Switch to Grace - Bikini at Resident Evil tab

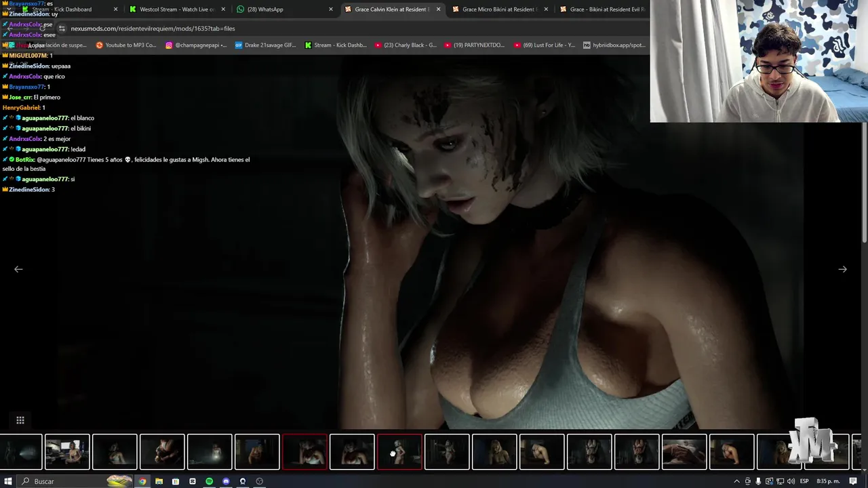(x=602, y=9)
